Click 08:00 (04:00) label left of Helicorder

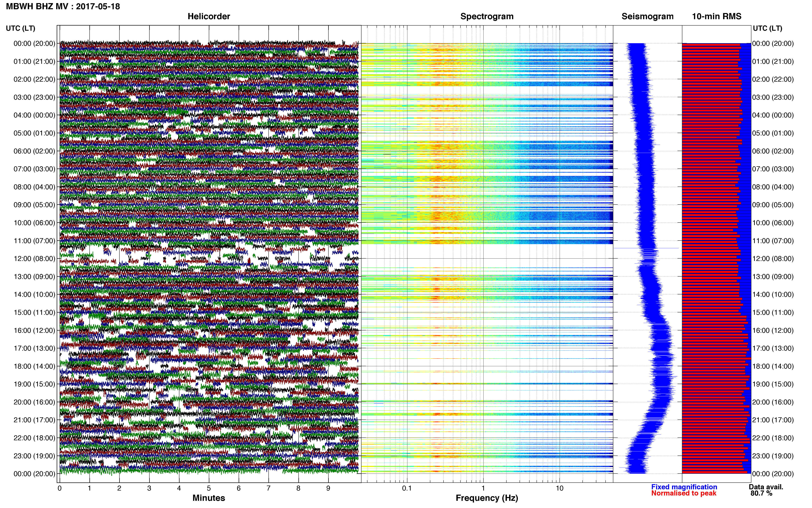(34, 187)
